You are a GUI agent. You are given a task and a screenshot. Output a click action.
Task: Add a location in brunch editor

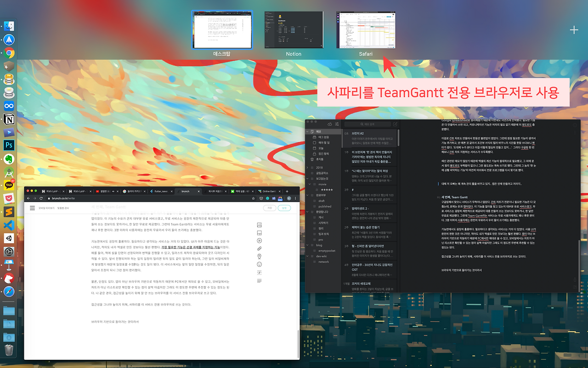260,256
